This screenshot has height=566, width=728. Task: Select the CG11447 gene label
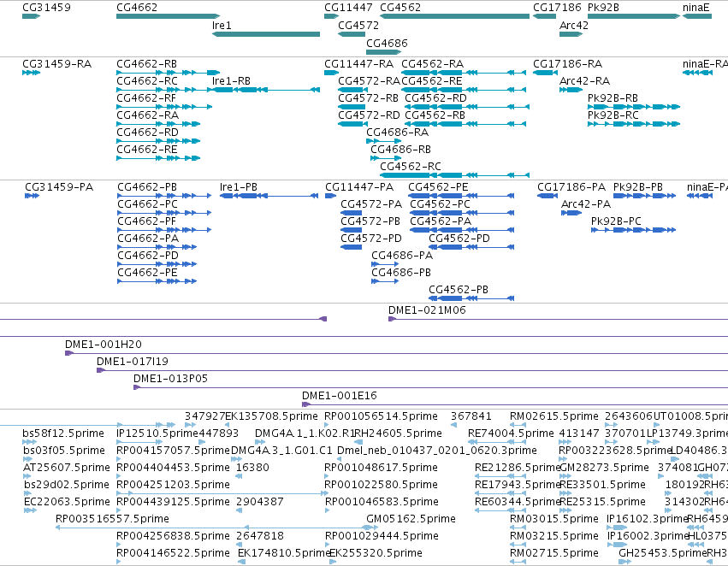(348, 8)
